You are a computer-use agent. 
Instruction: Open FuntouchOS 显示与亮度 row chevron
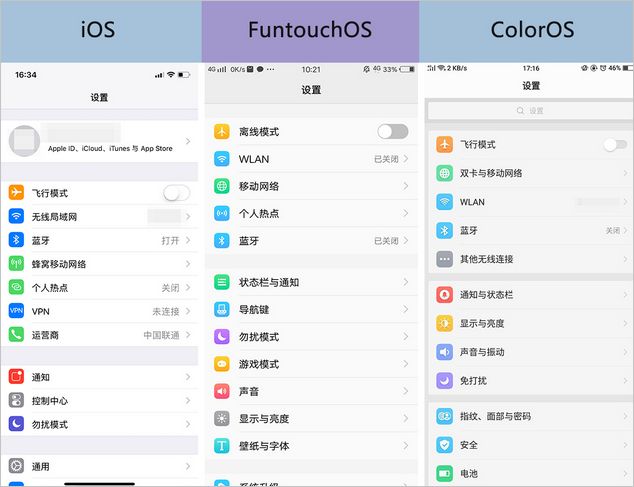406,418
